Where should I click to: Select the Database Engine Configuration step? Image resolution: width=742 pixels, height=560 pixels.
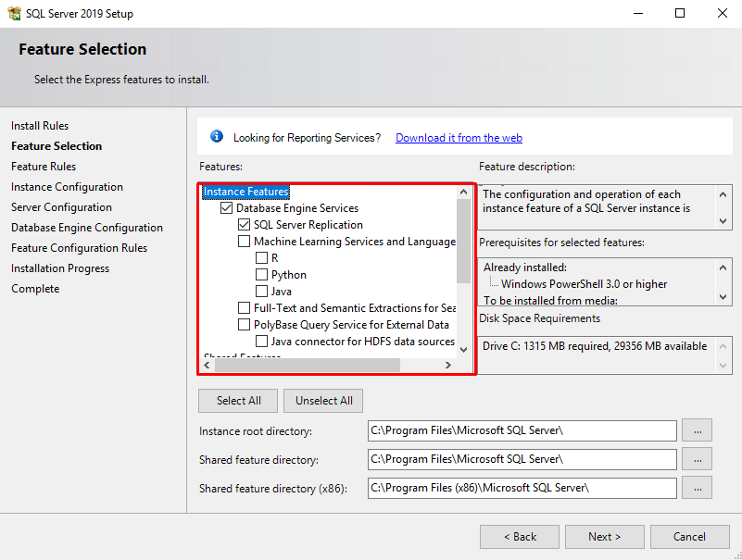point(86,228)
